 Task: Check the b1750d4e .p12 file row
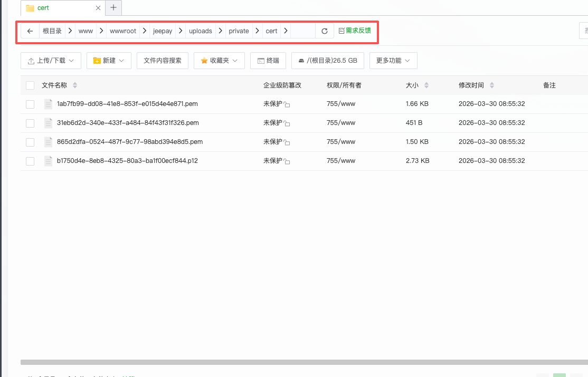pyautogui.click(x=30, y=161)
